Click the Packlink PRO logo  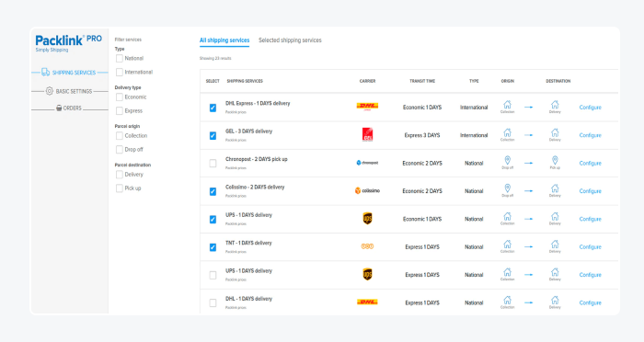pyautogui.click(x=69, y=43)
